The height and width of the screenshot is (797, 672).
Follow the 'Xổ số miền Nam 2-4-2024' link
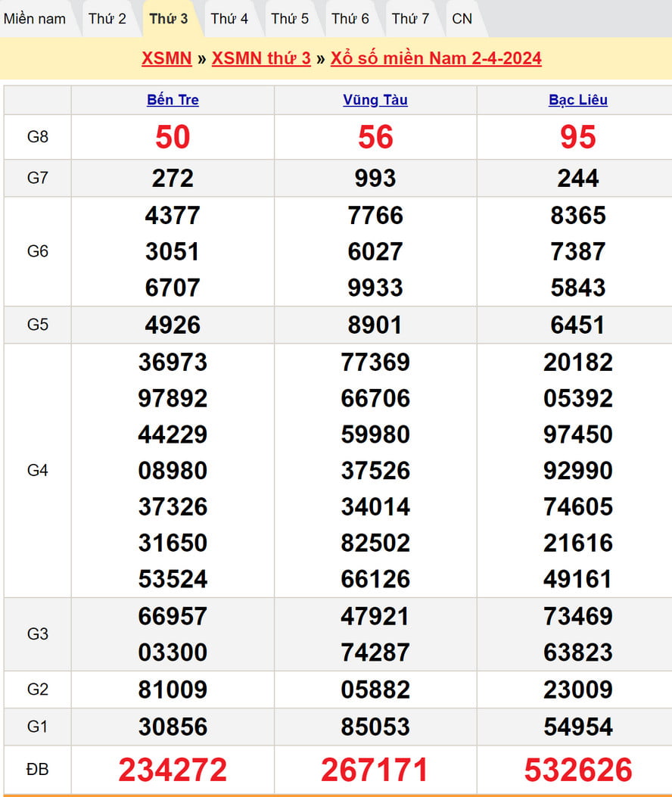(436, 59)
